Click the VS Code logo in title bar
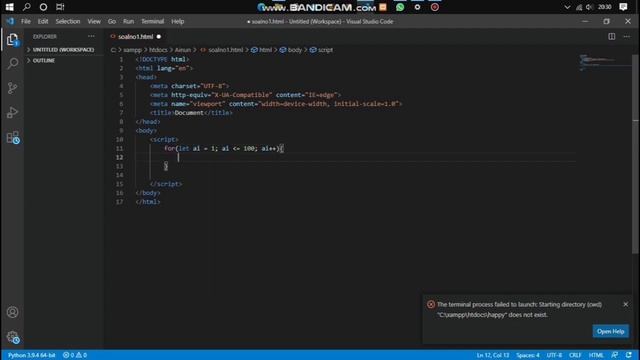 tap(10, 21)
